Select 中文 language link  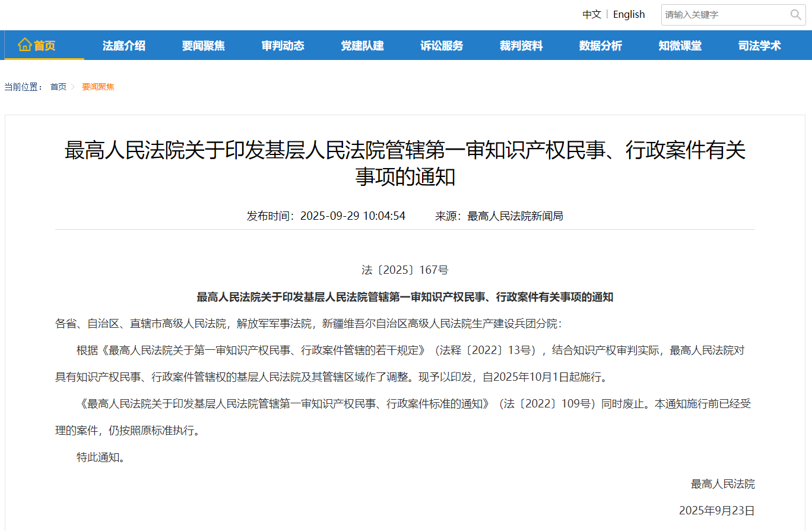[x=591, y=14]
